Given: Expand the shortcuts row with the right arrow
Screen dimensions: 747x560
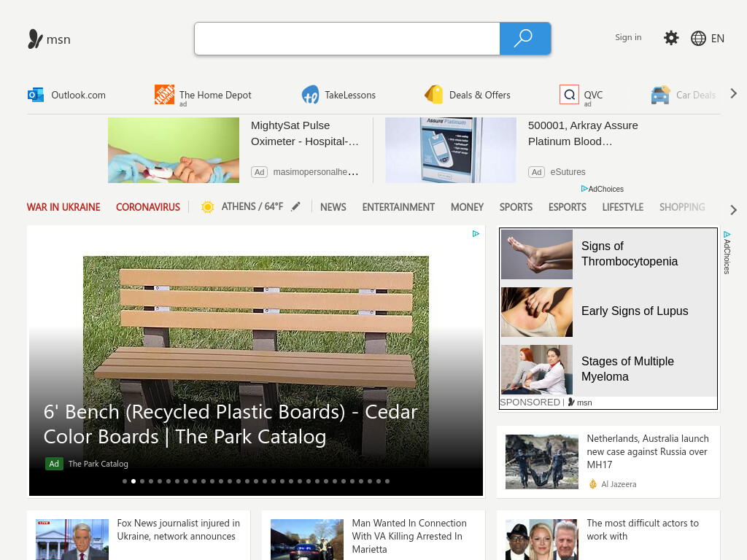Looking at the screenshot, I should (733, 94).
